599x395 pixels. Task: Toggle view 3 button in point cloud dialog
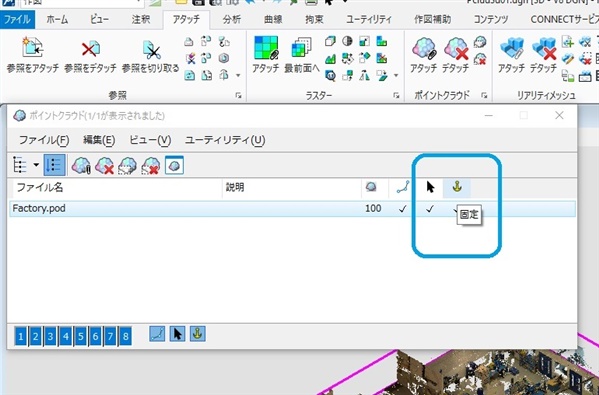(50, 337)
